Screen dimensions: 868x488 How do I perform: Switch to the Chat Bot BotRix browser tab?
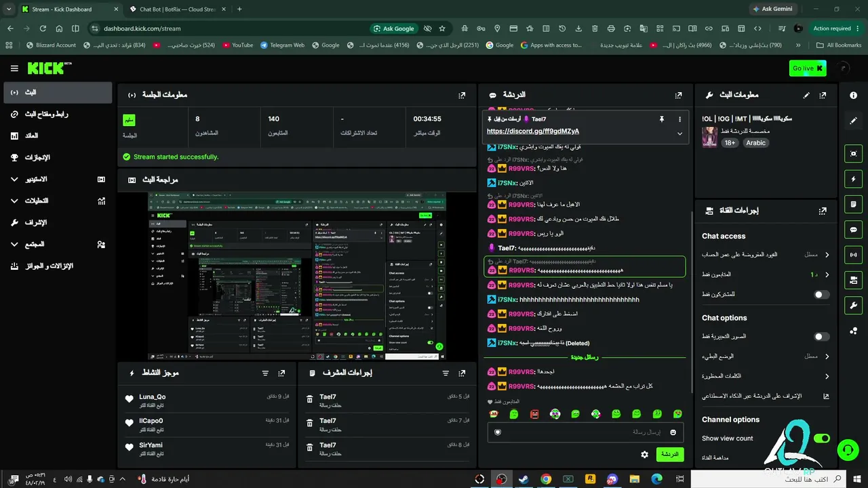click(x=178, y=9)
